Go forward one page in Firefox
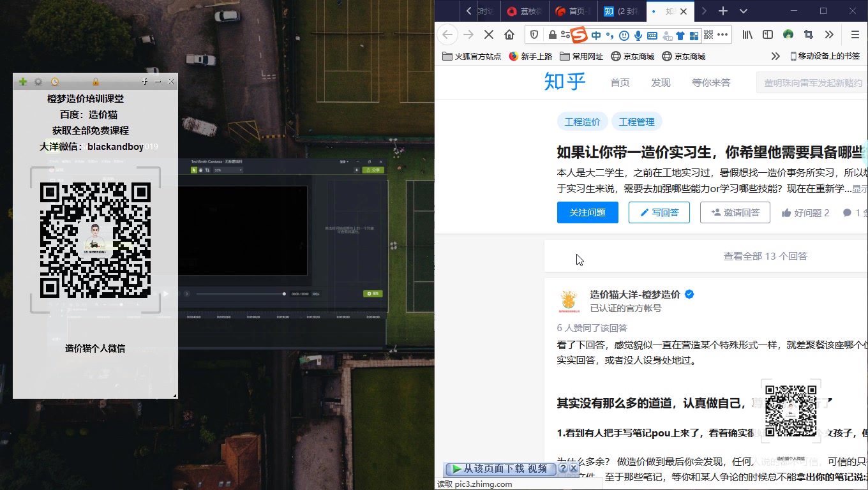868x490 pixels. tap(468, 34)
